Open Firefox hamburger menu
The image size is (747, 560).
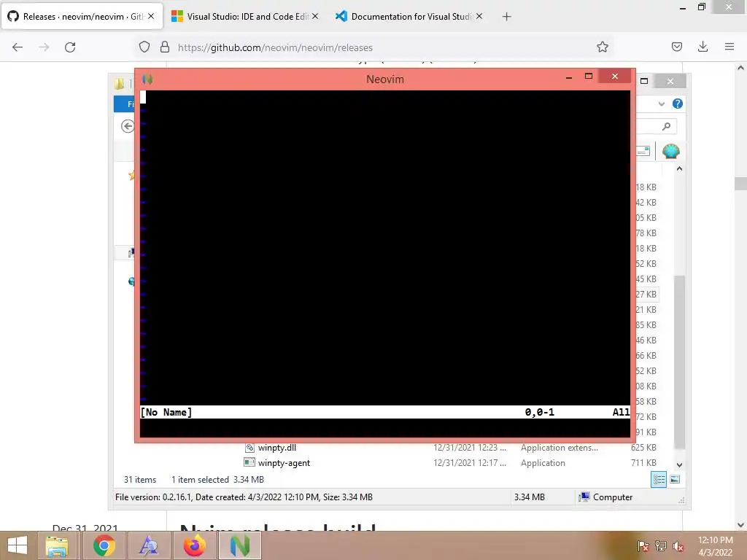click(x=729, y=47)
